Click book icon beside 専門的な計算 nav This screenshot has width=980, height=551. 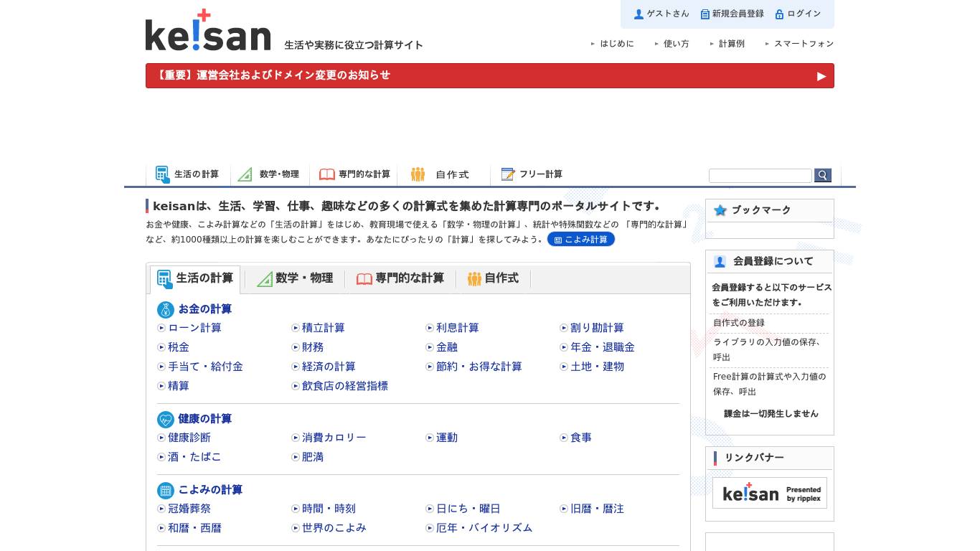click(327, 174)
